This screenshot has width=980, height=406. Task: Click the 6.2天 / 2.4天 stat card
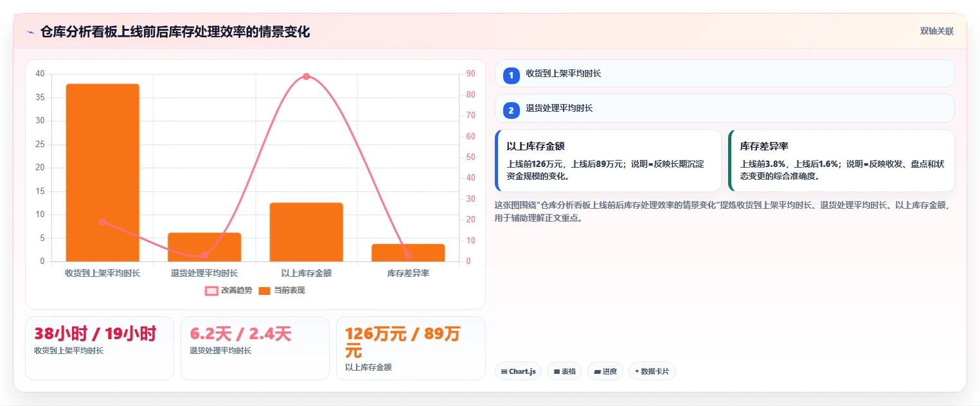pyautogui.click(x=255, y=348)
